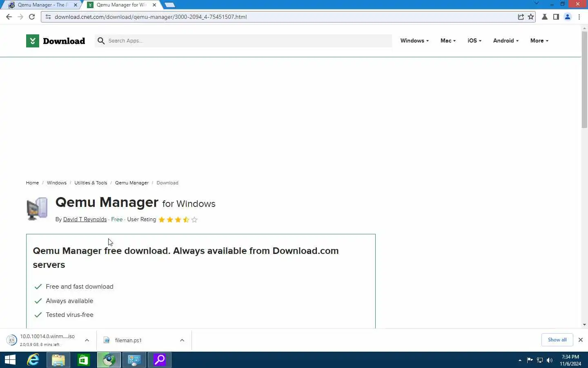Toggle the browser side panel
The image size is (588, 368).
pos(556,17)
